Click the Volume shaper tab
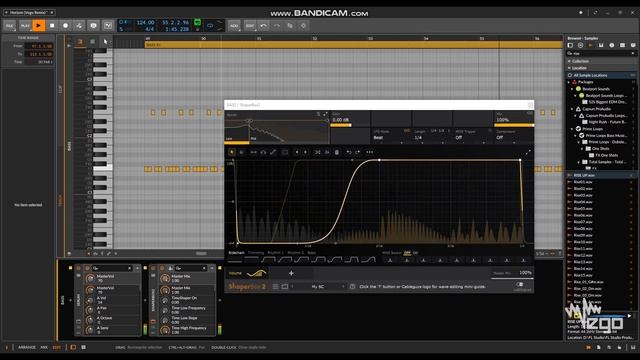Screen dimensions: 640x360 click(247, 273)
